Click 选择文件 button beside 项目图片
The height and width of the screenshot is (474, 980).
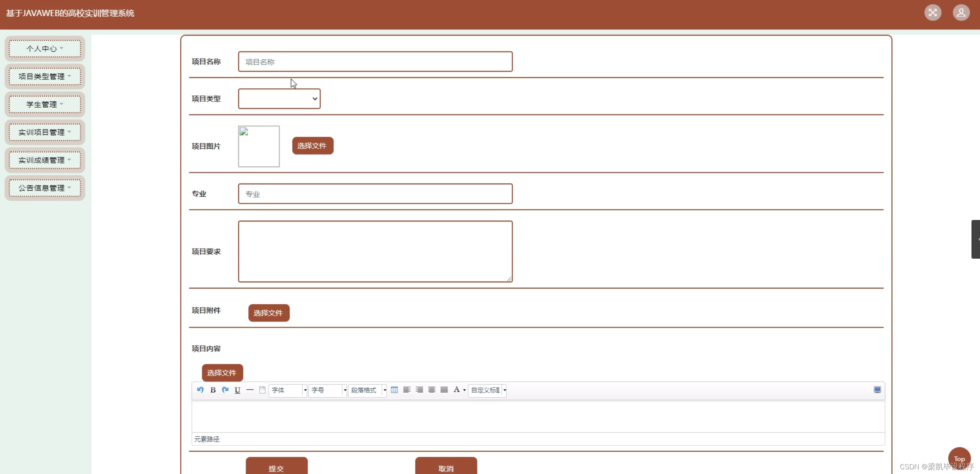point(312,146)
